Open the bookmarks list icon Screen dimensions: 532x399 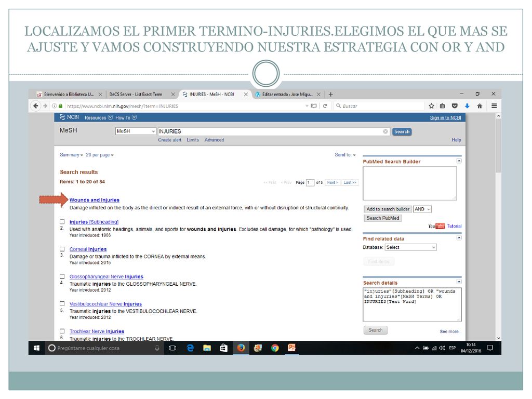pos(443,106)
